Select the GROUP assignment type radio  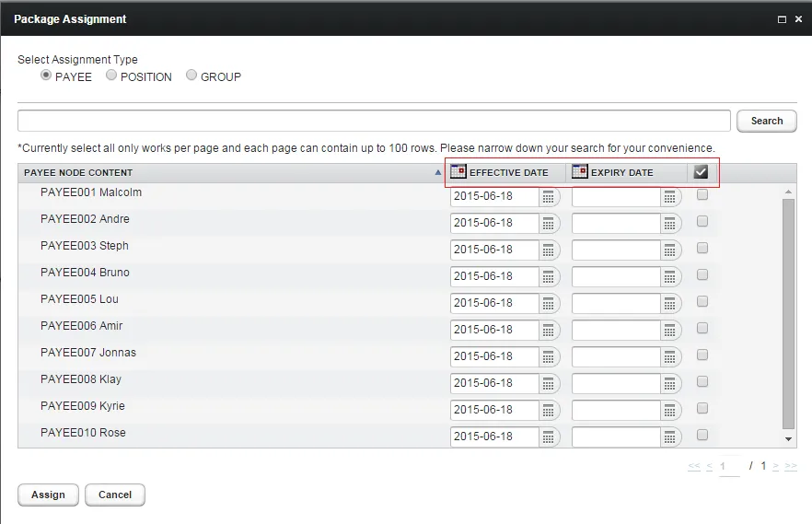coord(191,76)
